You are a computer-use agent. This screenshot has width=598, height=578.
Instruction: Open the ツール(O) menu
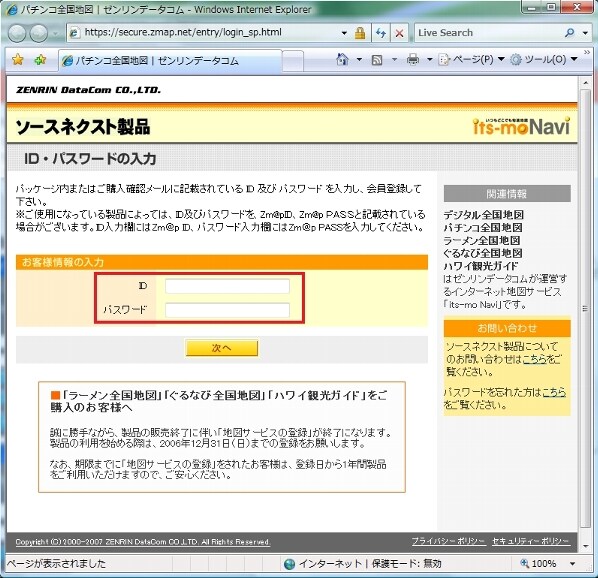(544, 59)
